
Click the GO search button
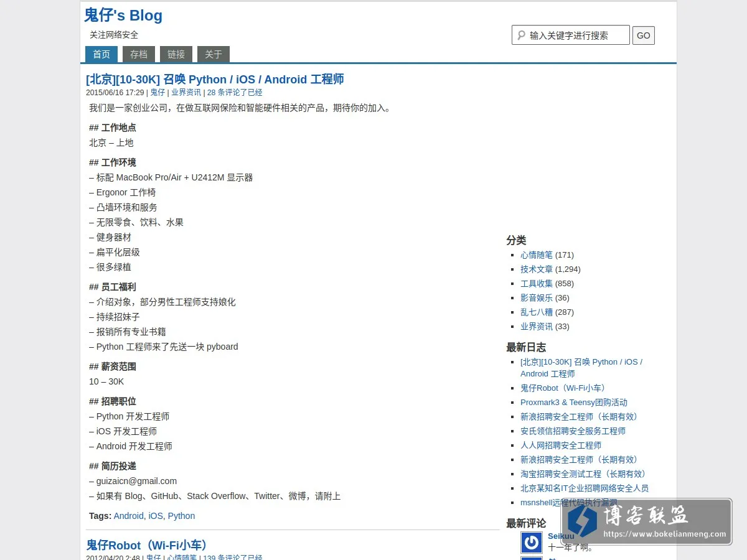pyautogui.click(x=644, y=35)
